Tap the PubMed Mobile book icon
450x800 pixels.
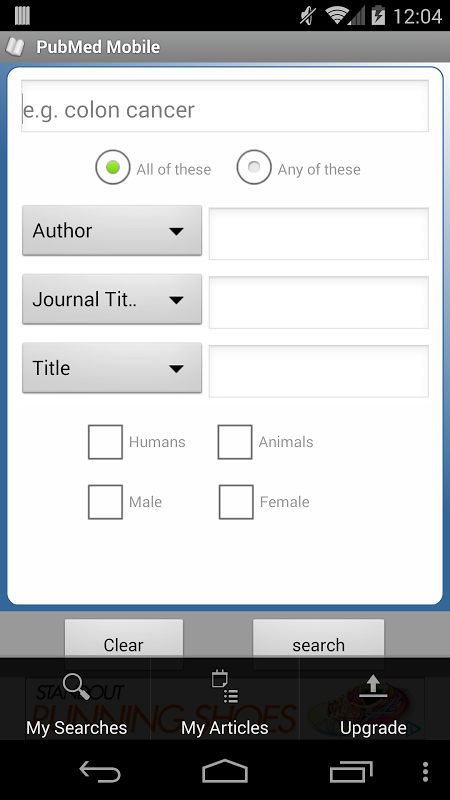pyautogui.click(x=15, y=47)
